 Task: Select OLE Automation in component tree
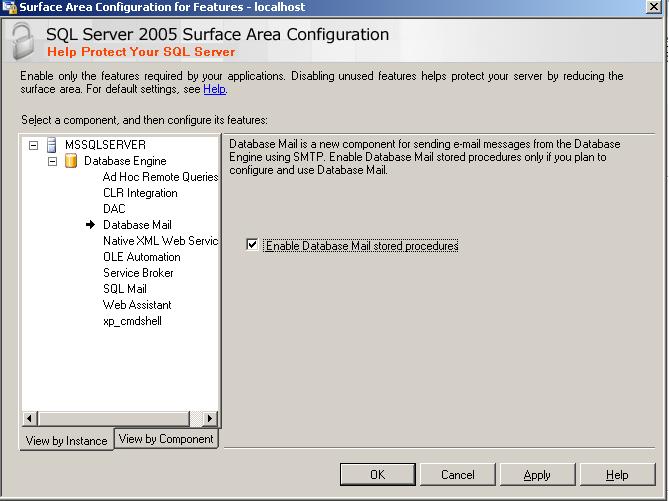[141, 257]
